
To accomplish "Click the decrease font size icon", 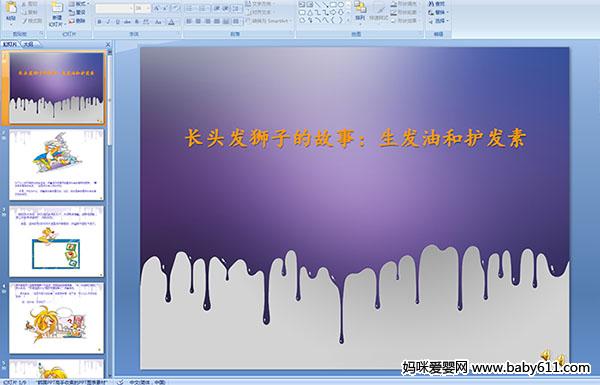I will coord(166,8).
